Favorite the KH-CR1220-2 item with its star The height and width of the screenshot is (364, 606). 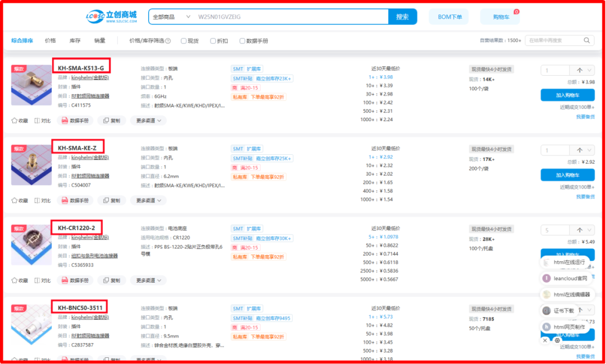point(15,280)
